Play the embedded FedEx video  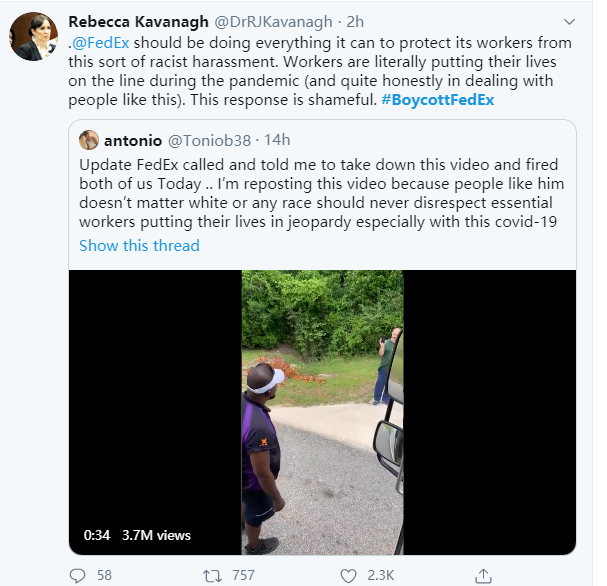(x=322, y=411)
